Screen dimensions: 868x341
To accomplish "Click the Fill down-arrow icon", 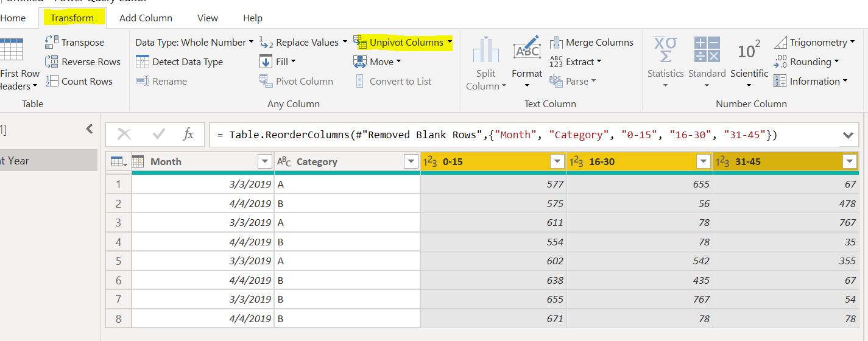I will click(266, 62).
